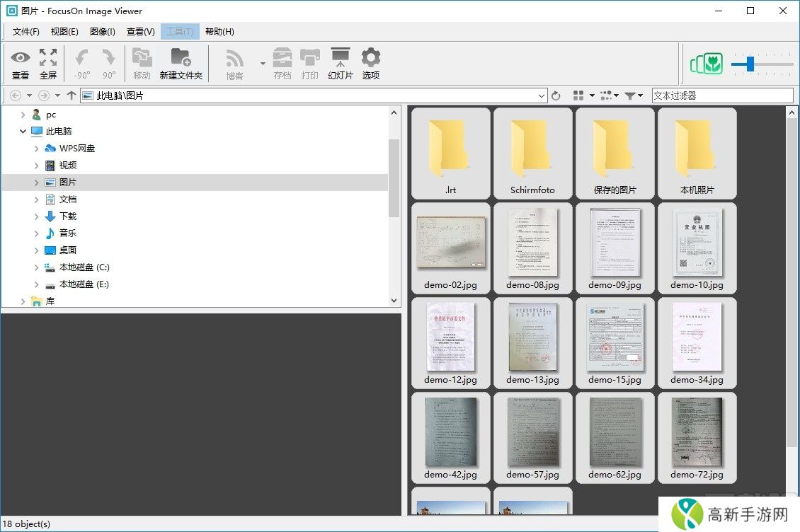The height and width of the screenshot is (532, 800).
Task: Open the address path dropdown arrow
Action: 542,96
